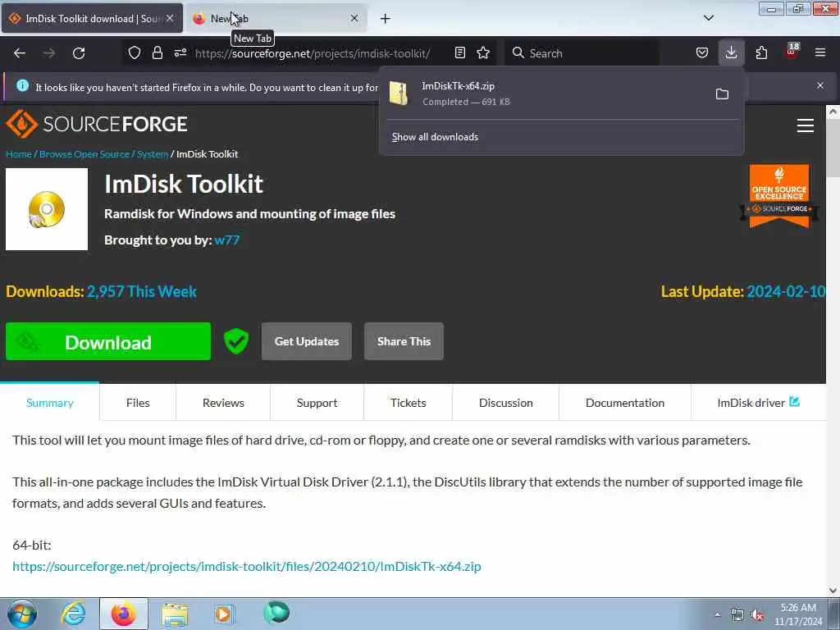Open the Firefox application menu
Image resolution: width=840 pixels, height=630 pixels.
coord(820,52)
